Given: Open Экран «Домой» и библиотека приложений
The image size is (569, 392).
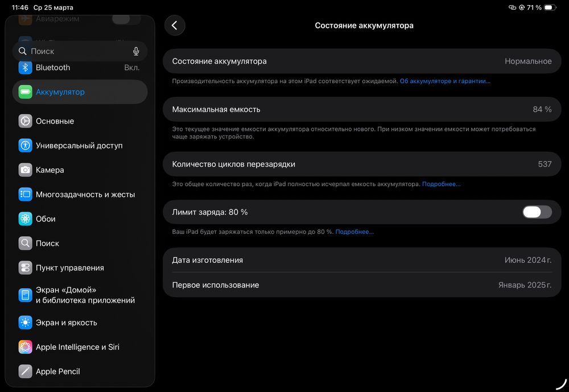Looking at the screenshot, I should 85,295.
